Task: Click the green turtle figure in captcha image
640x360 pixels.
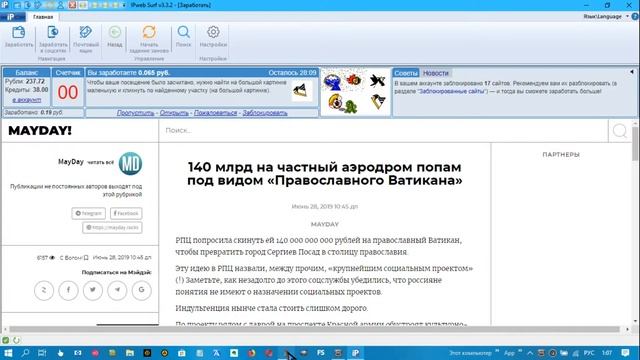Action: (x=351, y=107)
